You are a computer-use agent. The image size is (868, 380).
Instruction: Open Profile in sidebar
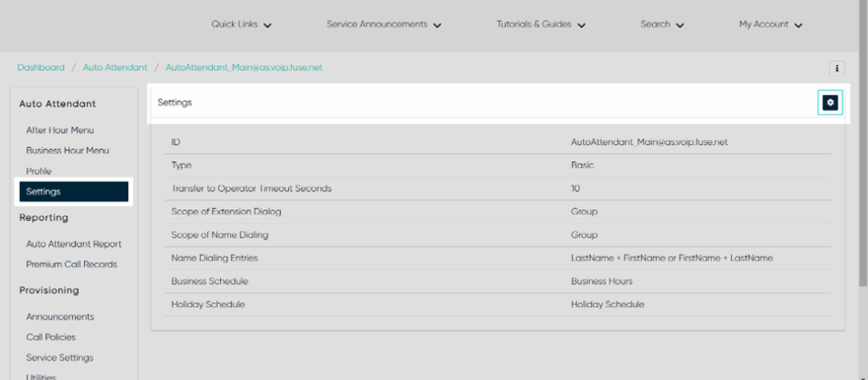(38, 171)
